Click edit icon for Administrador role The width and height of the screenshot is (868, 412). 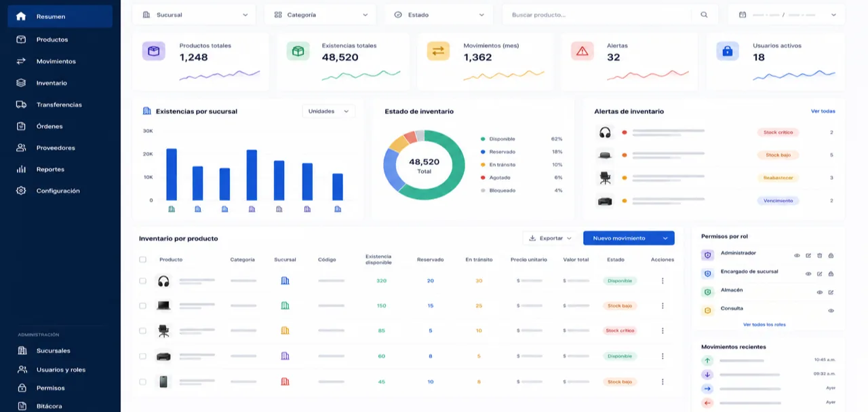[808, 255]
